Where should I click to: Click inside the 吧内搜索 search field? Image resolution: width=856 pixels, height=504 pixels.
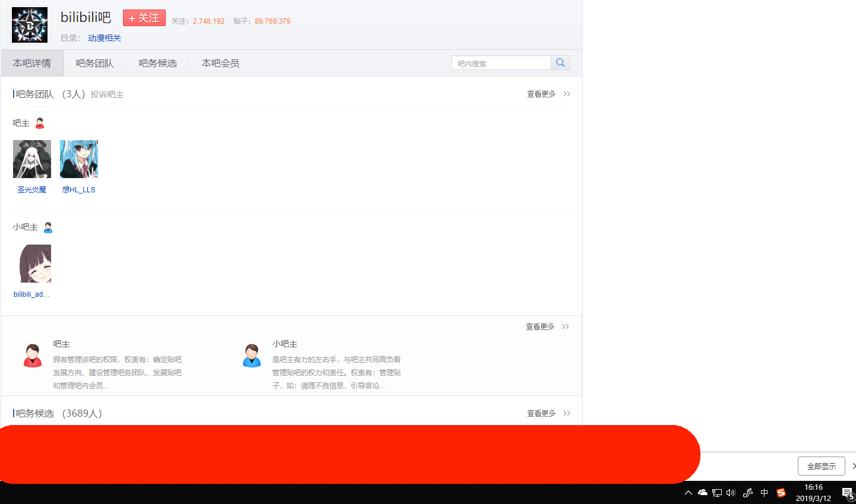(501, 64)
